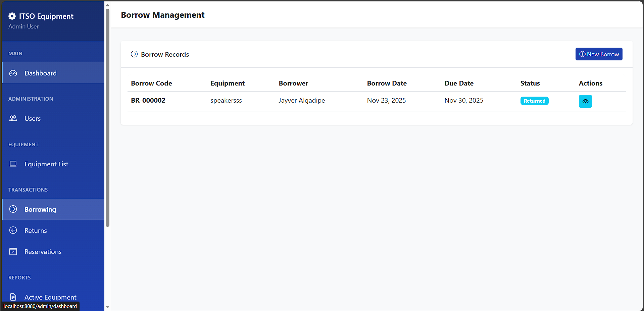The image size is (644, 311).
Task: Click the Returned status badge
Action: coord(534,101)
